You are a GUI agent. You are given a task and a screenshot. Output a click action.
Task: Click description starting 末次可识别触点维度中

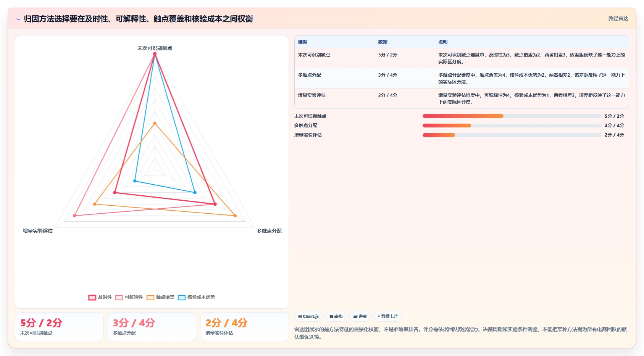tap(531, 58)
